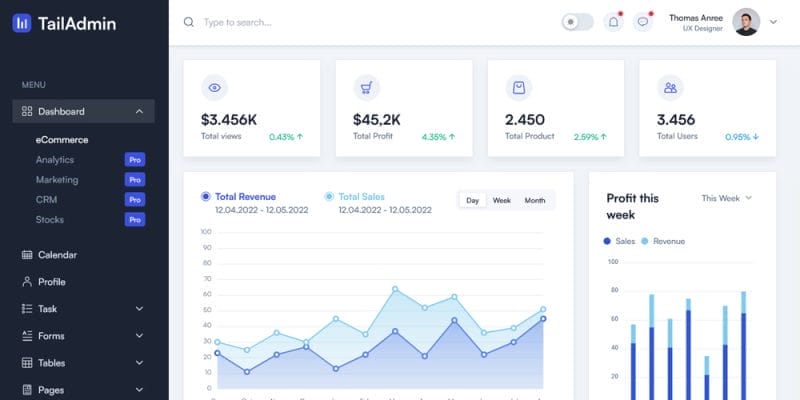Click the Profit this week heading

[633, 206]
